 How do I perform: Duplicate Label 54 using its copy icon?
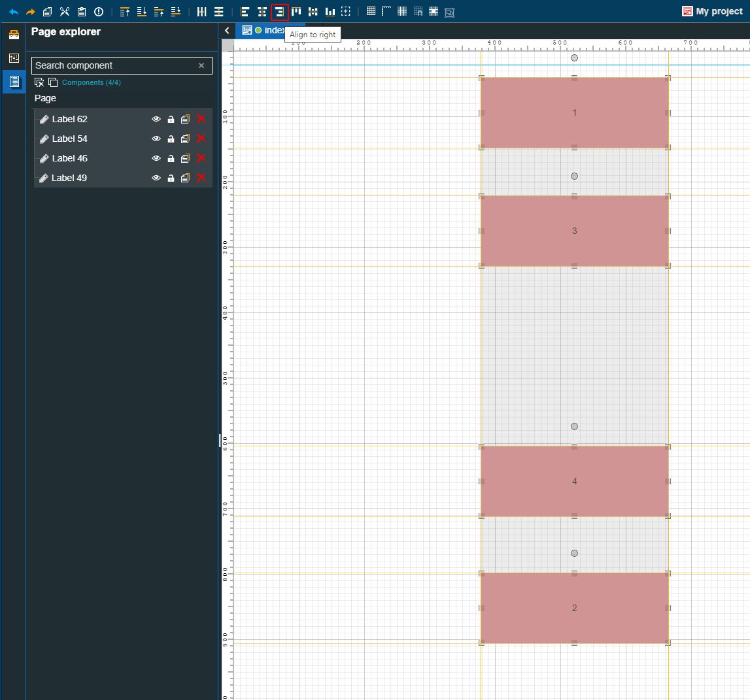coord(185,139)
